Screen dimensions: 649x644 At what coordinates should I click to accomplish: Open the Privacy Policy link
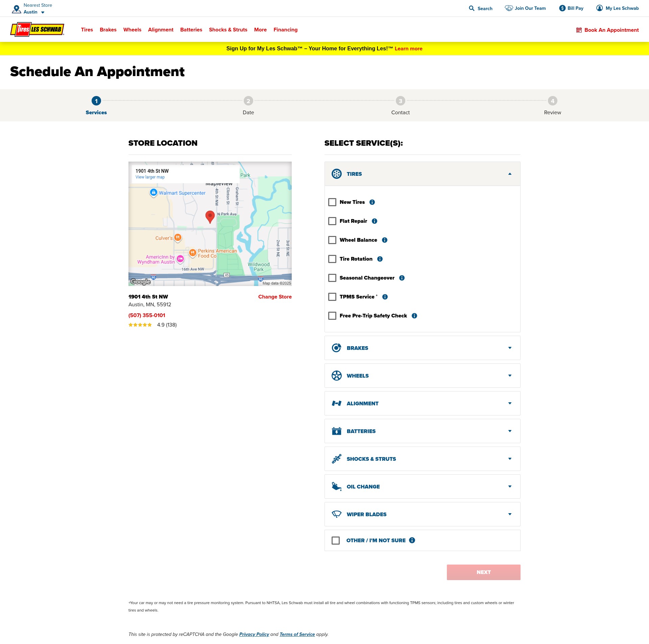click(x=254, y=635)
